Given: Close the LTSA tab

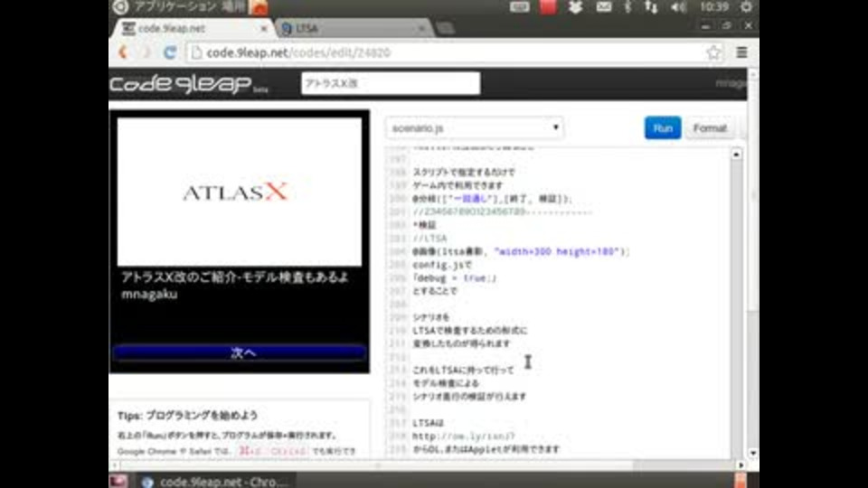Looking at the screenshot, I should (x=421, y=28).
